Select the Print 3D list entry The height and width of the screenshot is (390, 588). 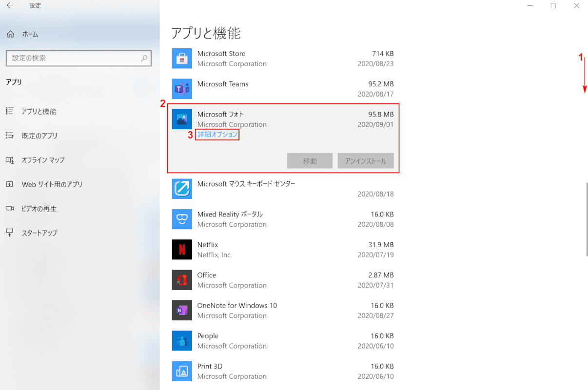click(x=283, y=371)
